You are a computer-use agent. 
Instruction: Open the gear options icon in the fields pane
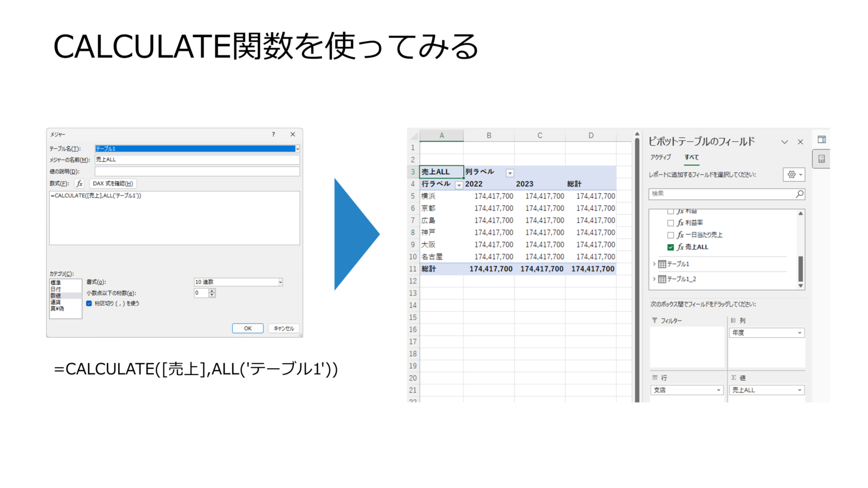(x=791, y=175)
